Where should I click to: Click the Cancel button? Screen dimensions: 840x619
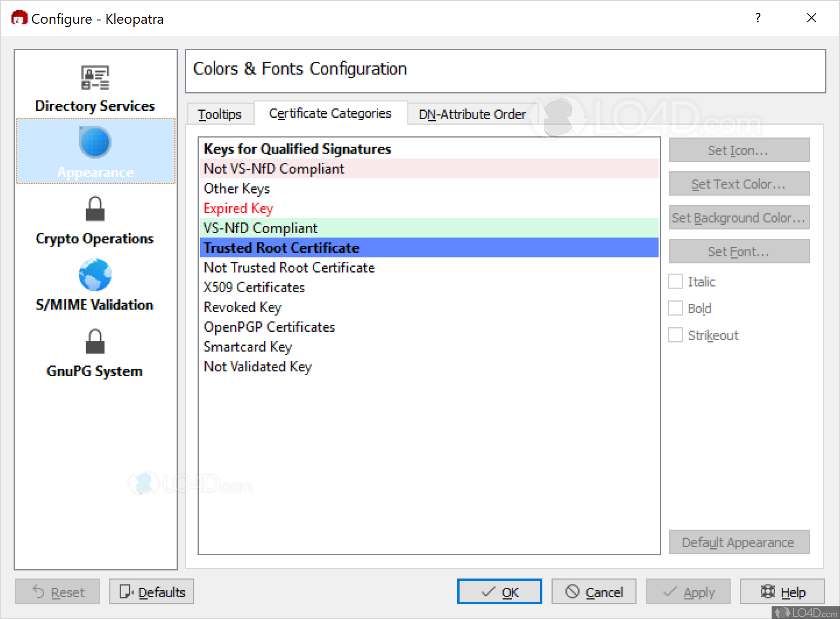click(x=594, y=592)
